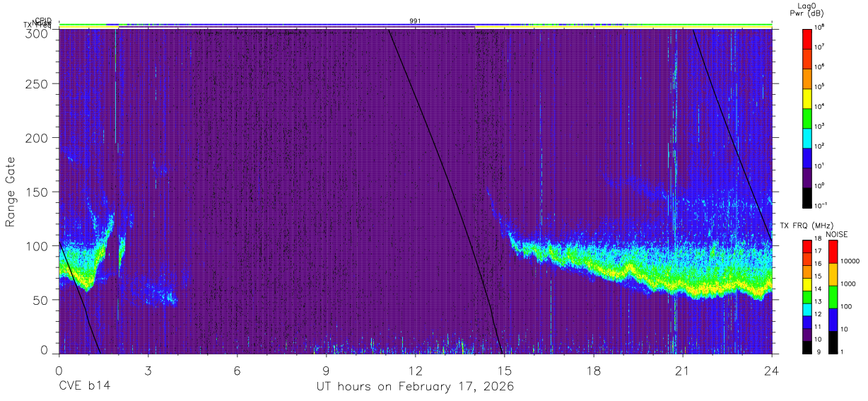The height and width of the screenshot is (401, 868).
Task: Click the green segment of the NOISE color bar
Action: point(832,296)
